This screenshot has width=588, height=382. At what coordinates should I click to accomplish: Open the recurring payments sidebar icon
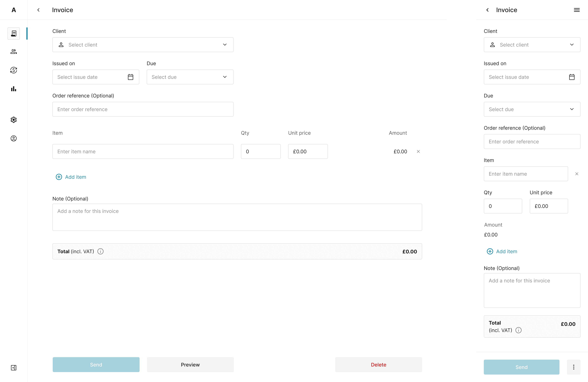14,70
